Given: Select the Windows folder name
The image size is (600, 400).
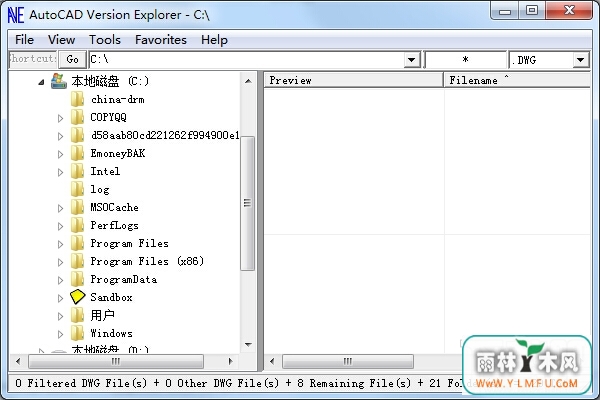Looking at the screenshot, I should (111, 333).
